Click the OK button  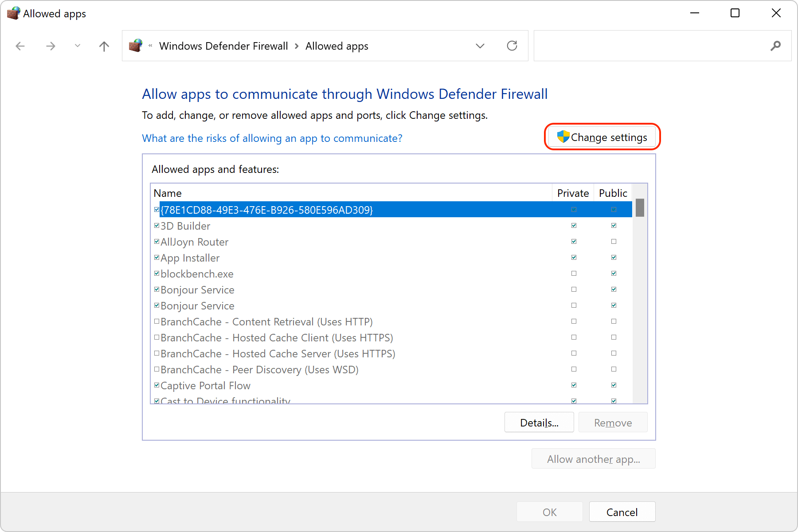[550, 512]
